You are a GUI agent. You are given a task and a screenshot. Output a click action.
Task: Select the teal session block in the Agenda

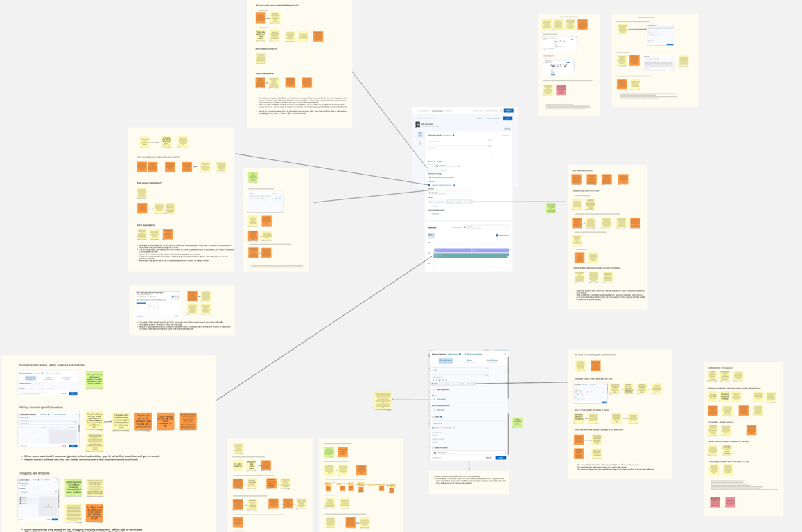tap(471, 256)
